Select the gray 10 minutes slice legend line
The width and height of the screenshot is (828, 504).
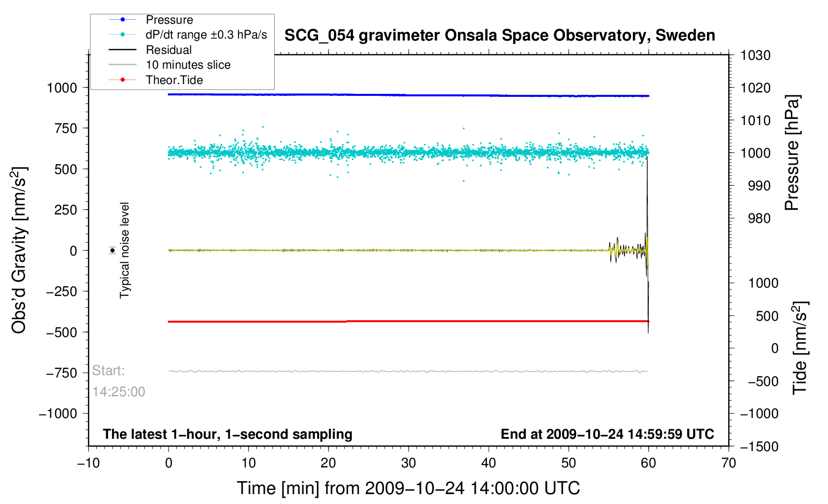pyautogui.click(x=123, y=65)
